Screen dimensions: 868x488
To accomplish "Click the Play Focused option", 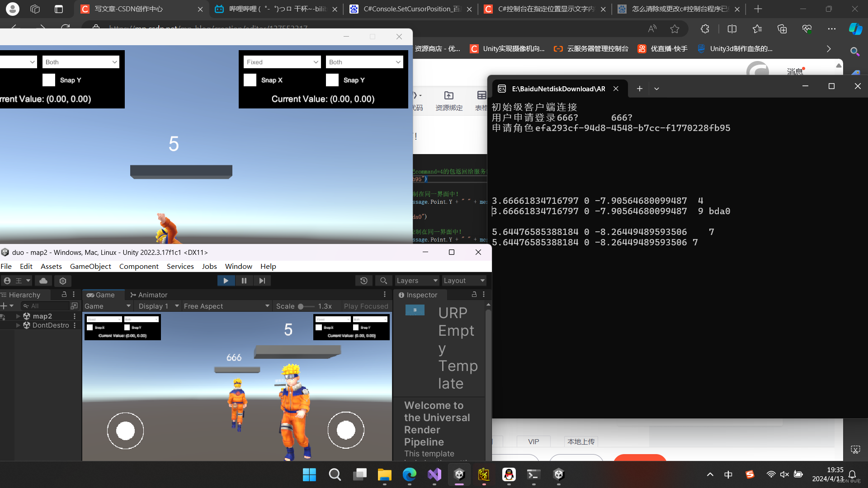I will pyautogui.click(x=366, y=306).
